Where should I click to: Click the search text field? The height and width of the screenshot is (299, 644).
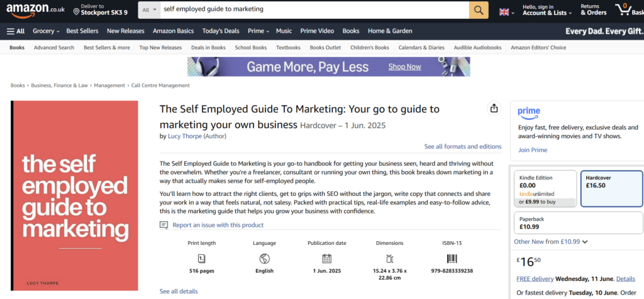(314, 10)
